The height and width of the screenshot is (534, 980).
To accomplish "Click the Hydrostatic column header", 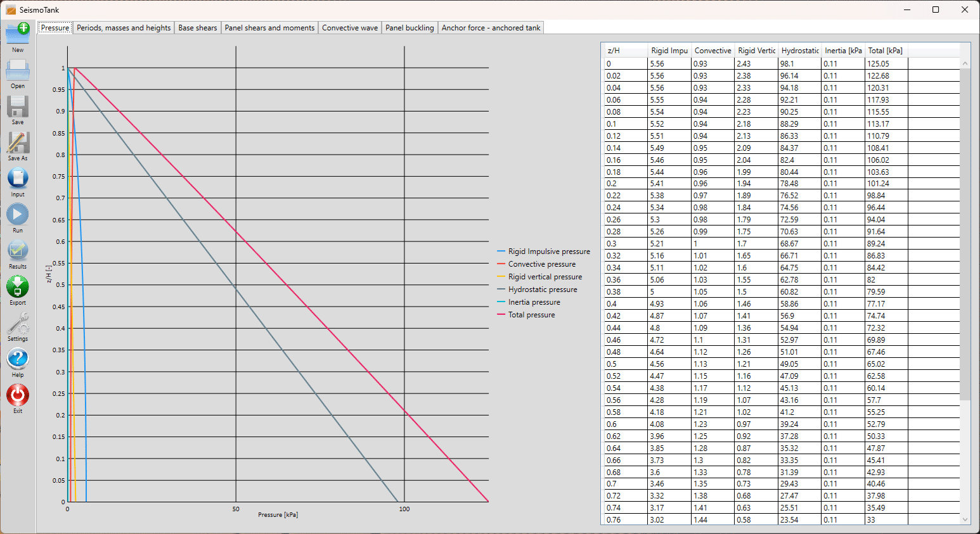I will coord(800,51).
